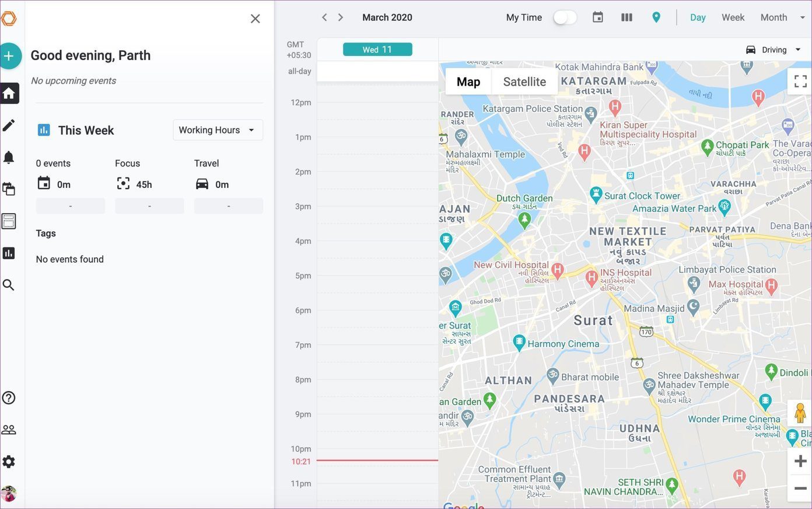Switch to Week view
The width and height of the screenshot is (812, 509).
pyautogui.click(x=733, y=18)
